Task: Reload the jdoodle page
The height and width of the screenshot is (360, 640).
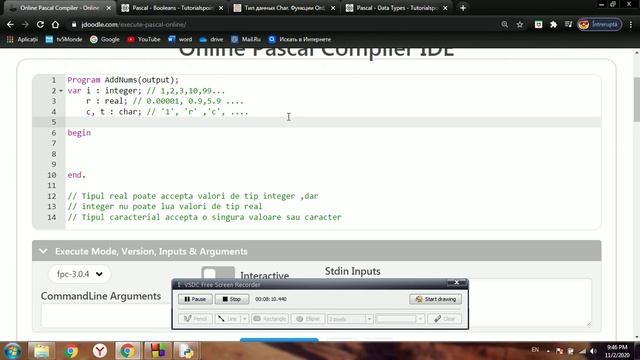Action: [x=40, y=24]
